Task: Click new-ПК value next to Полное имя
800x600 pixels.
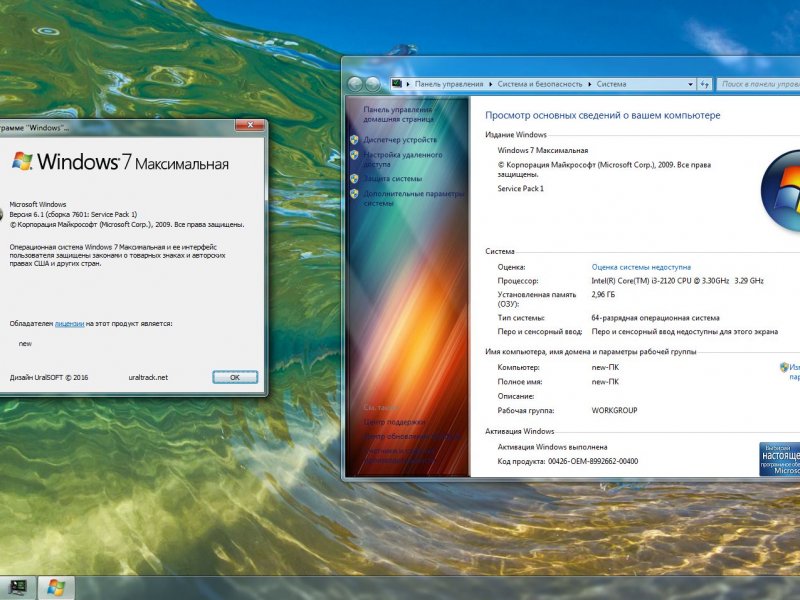Action: [x=605, y=382]
